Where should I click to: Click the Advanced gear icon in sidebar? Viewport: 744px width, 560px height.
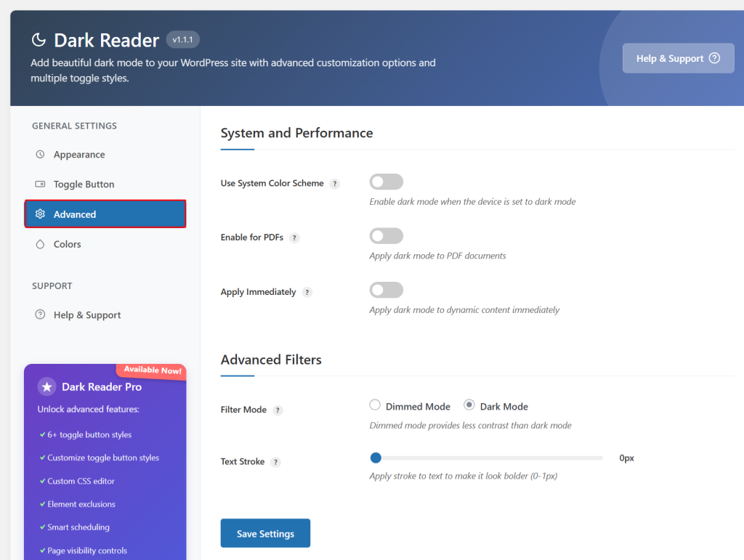click(x=41, y=214)
